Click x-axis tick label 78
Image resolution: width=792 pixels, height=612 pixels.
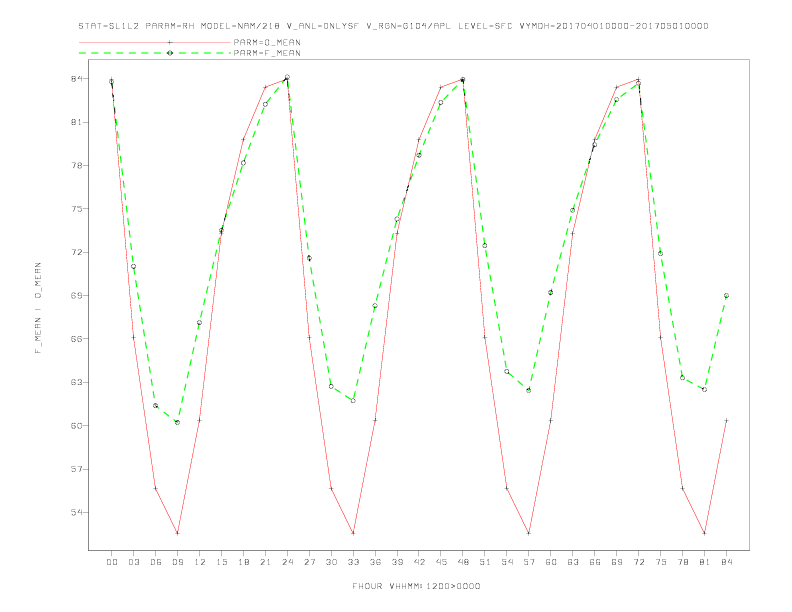682,562
